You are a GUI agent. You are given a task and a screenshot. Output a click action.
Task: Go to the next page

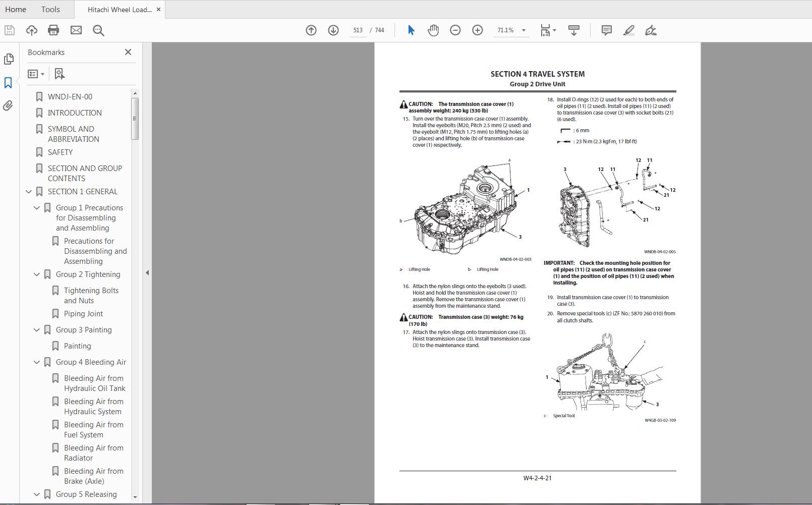[x=333, y=30]
